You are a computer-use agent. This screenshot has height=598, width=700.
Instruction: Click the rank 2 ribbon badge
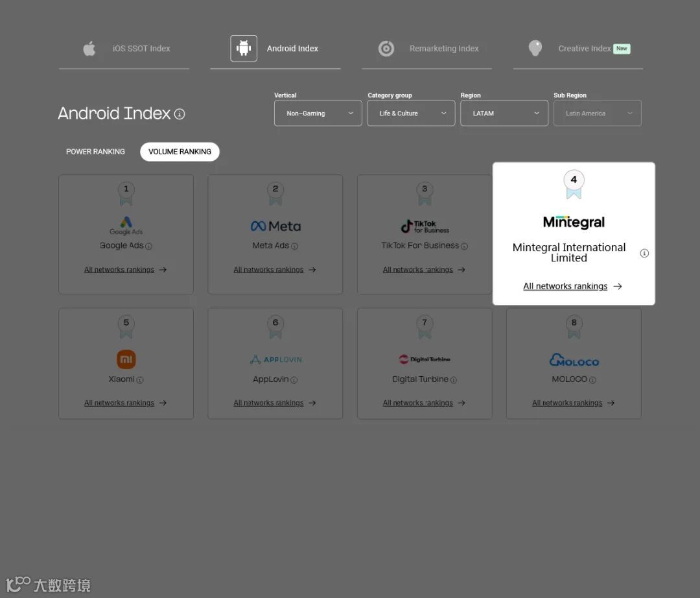275,193
